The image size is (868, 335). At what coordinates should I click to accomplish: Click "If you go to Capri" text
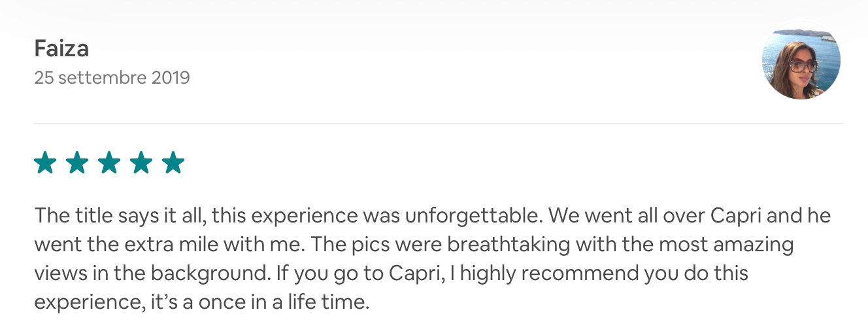[349, 273]
